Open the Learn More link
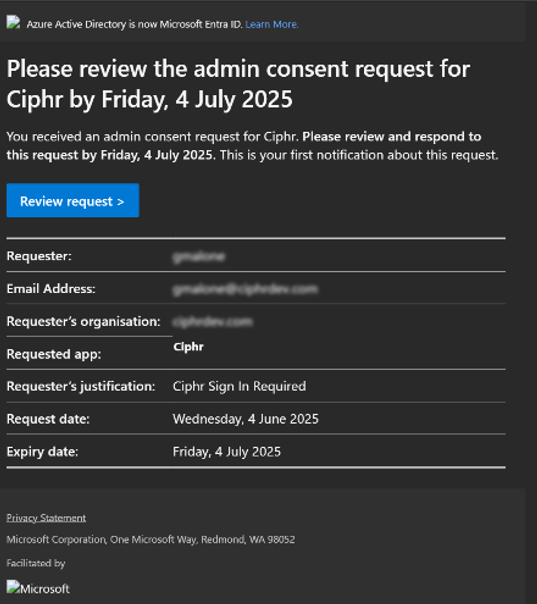The height and width of the screenshot is (604, 537). 272,24
